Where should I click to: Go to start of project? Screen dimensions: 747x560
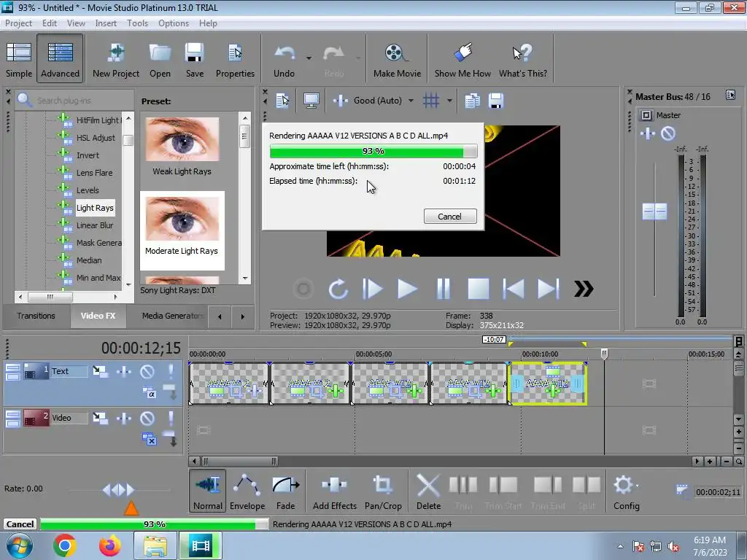point(514,289)
